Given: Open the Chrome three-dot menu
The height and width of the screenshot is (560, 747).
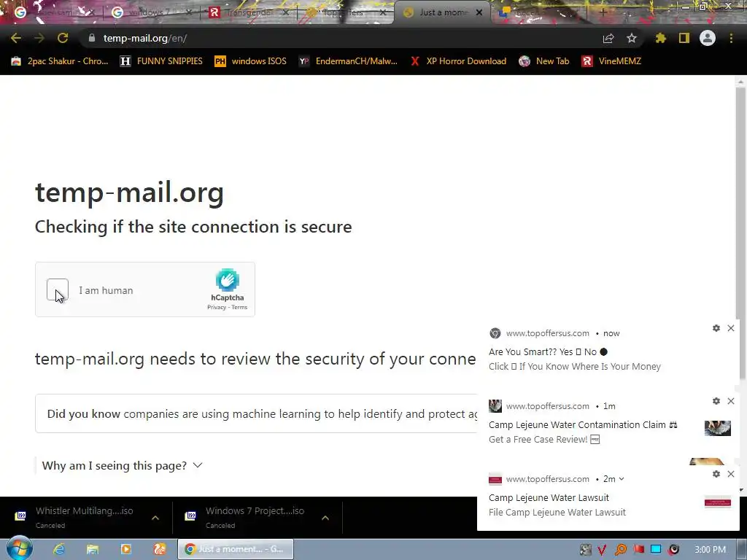Looking at the screenshot, I should (731, 38).
